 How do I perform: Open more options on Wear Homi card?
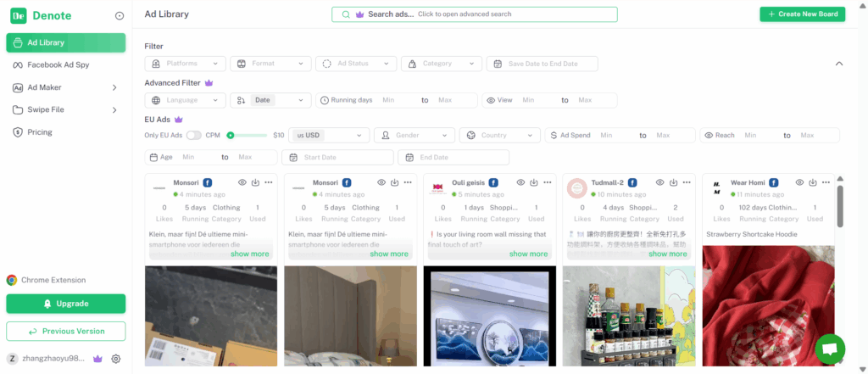(x=826, y=182)
